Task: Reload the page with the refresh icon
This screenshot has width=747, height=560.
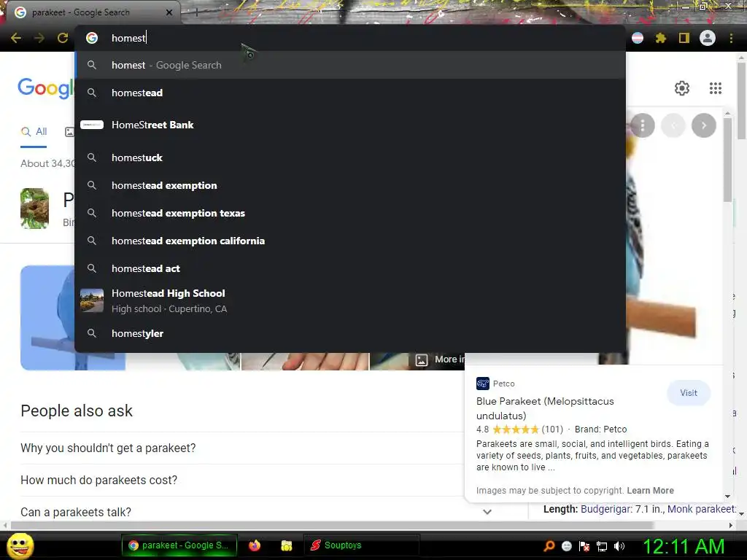Action: point(63,38)
